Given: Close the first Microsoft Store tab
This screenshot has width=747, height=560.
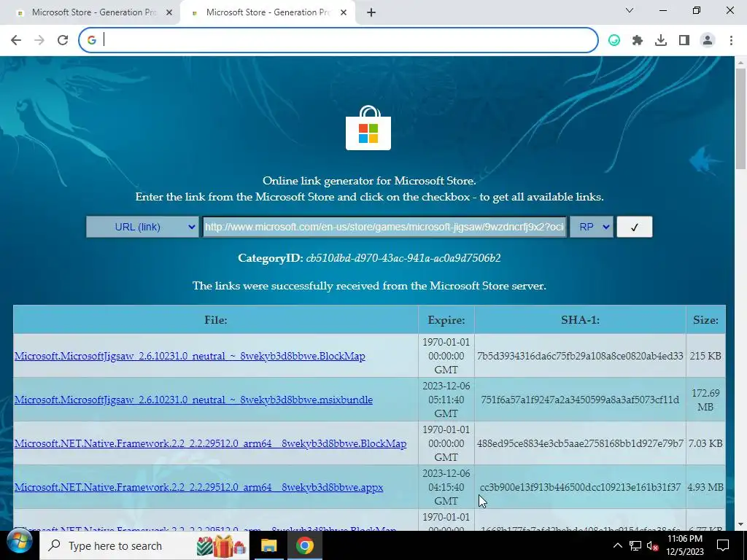Looking at the screenshot, I should 169,13.
